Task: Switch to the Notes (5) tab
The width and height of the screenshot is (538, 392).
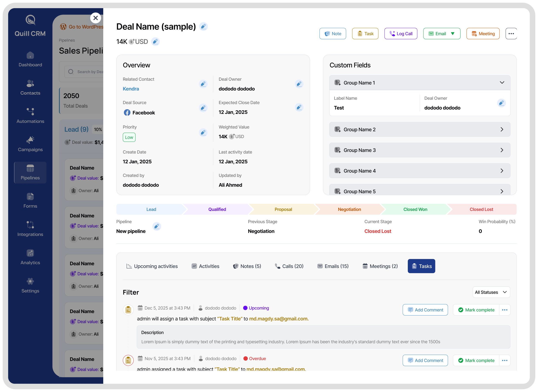Action: point(247,266)
